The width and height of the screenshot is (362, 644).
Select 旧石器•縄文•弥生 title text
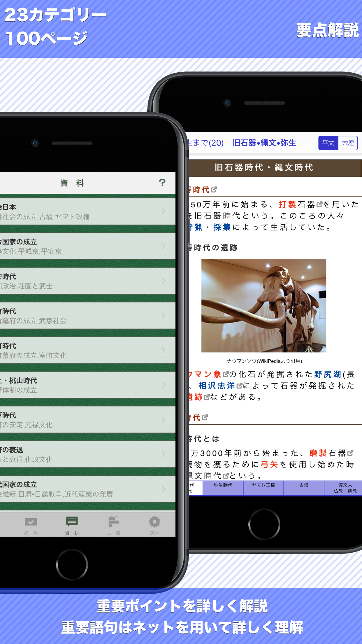click(x=264, y=143)
